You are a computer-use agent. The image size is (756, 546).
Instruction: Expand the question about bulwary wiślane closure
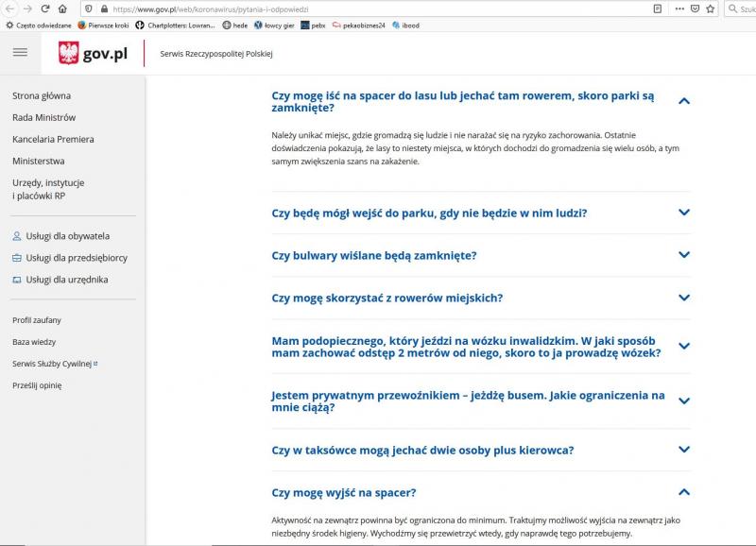click(x=684, y=255)
